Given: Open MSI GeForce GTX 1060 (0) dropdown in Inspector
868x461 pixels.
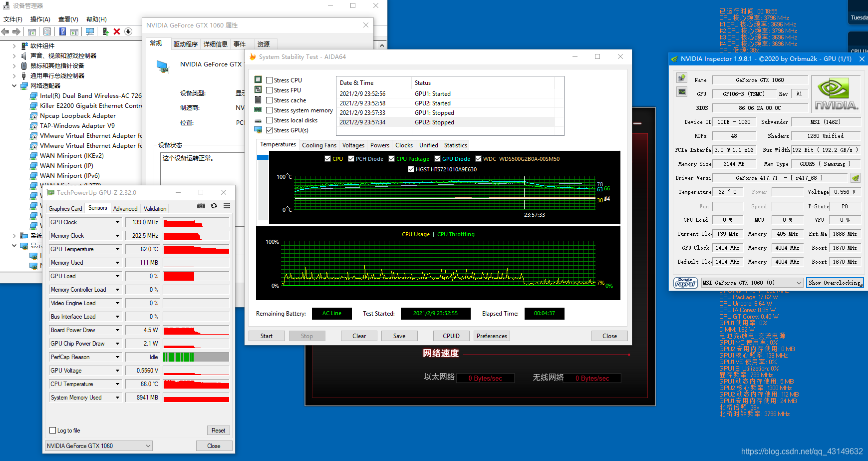Looking at the screenshot, I should point(752,283).
